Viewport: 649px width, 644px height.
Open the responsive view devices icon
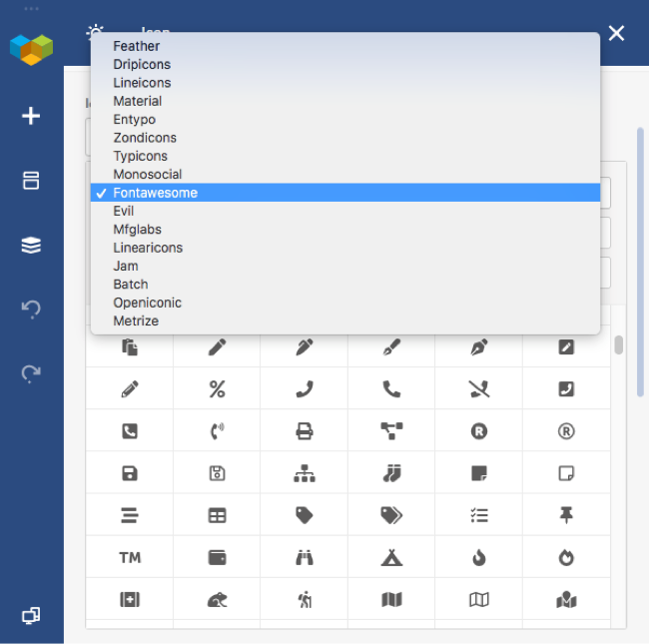tap(31, 615)
